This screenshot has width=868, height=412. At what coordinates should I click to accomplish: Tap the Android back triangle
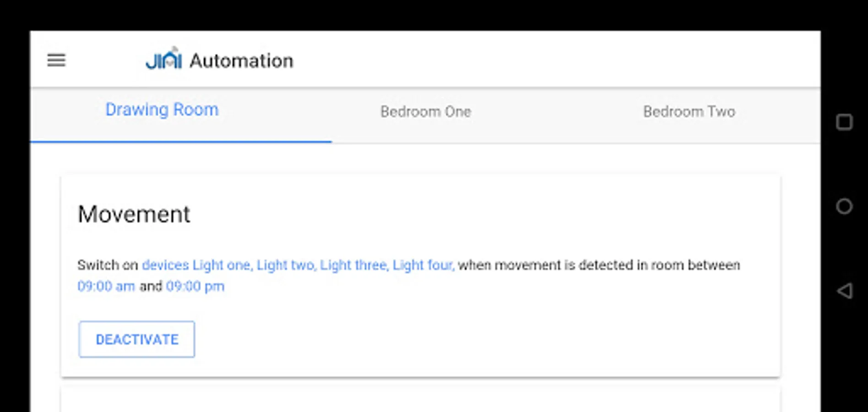point(844,291)
